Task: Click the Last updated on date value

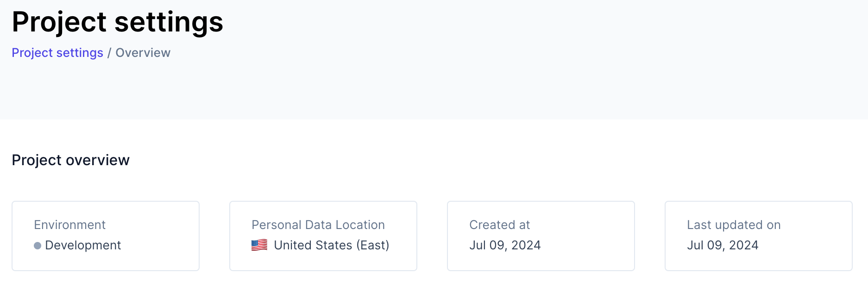Action: (x=723, y=245)
